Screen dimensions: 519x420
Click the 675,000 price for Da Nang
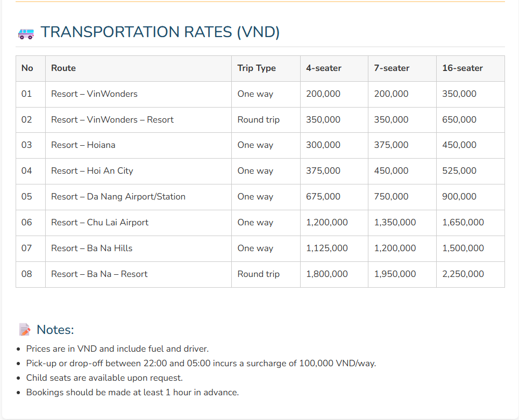click(323, 197)
